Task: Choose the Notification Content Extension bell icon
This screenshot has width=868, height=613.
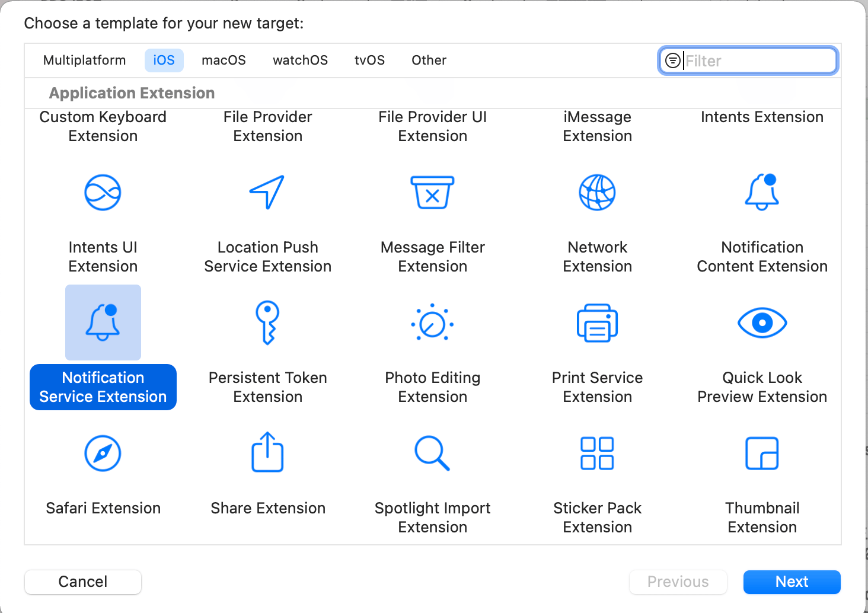Action: (x=762, y=191)
